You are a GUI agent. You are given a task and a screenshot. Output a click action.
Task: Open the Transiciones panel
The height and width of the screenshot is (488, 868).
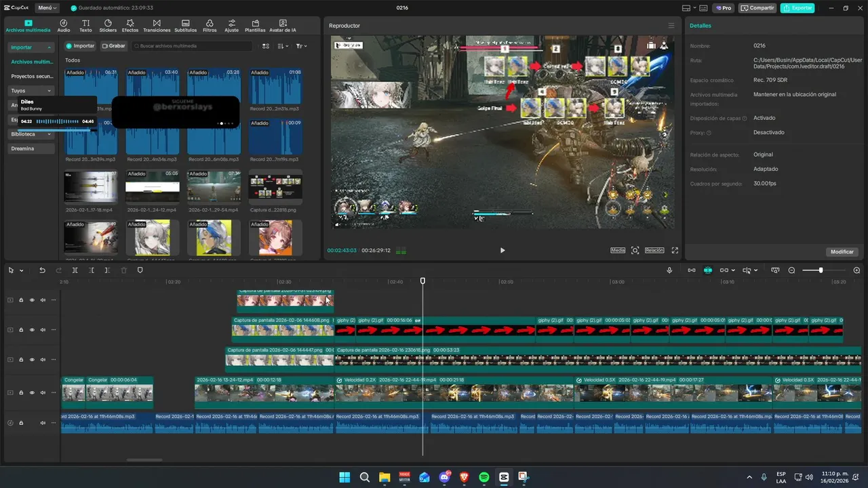click(157, 26)
